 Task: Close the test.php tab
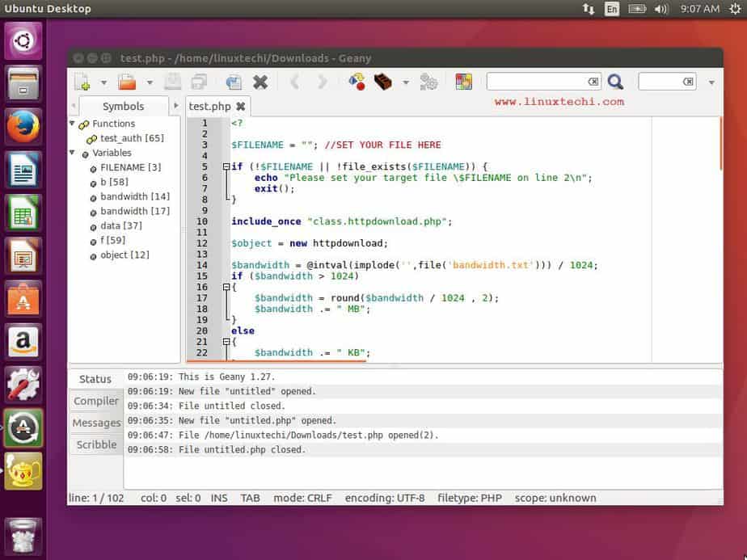[241, 106]
